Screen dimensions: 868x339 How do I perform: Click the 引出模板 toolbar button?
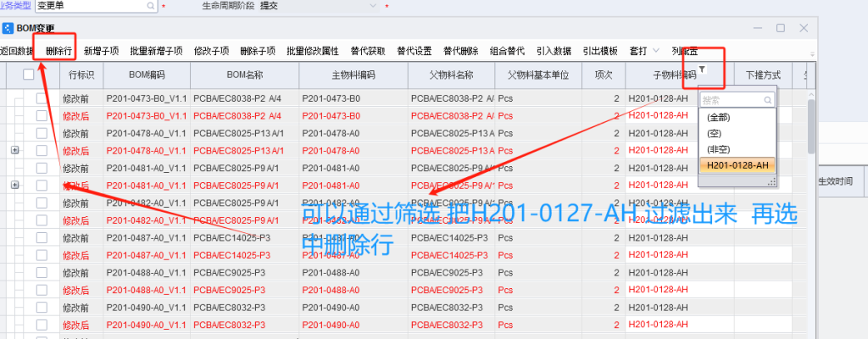pos(601,51)
